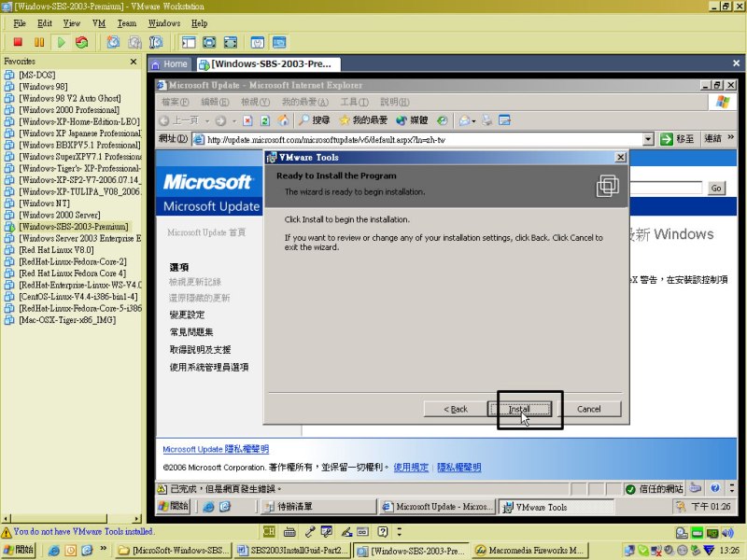Expand the IE Links (連結) chevron
The height and width of the screenshot is (560, 747).
(x=731, y=138)
